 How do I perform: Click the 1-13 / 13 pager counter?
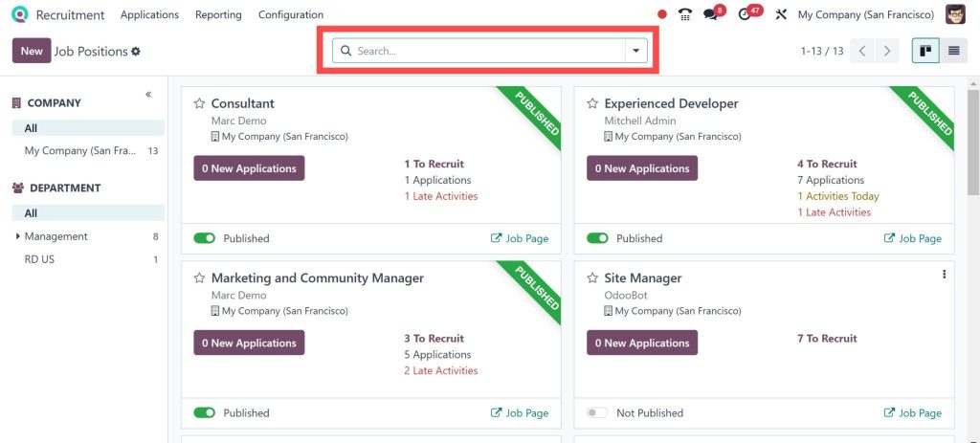[822, 52]
